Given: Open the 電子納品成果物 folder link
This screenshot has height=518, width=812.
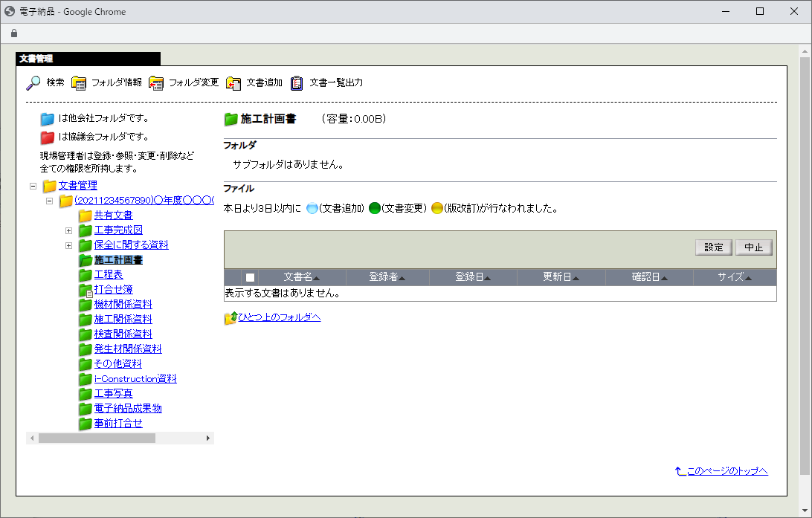Looking at the screenshot, I should 128,409.
